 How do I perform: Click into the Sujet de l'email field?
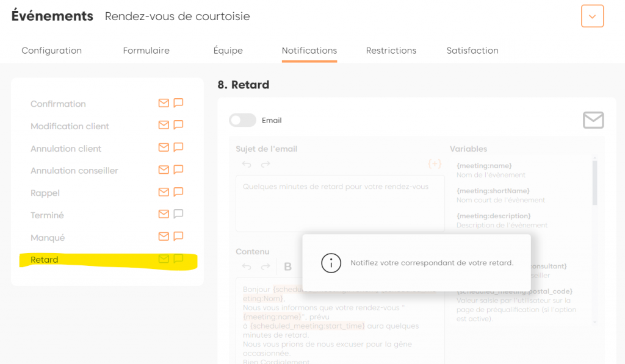pos(340,204)
